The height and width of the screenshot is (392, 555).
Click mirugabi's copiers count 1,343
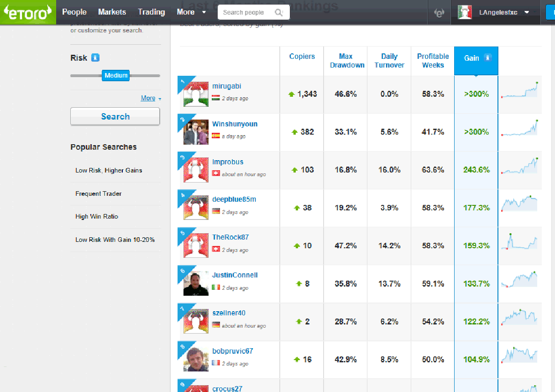(x=307, y=94)
